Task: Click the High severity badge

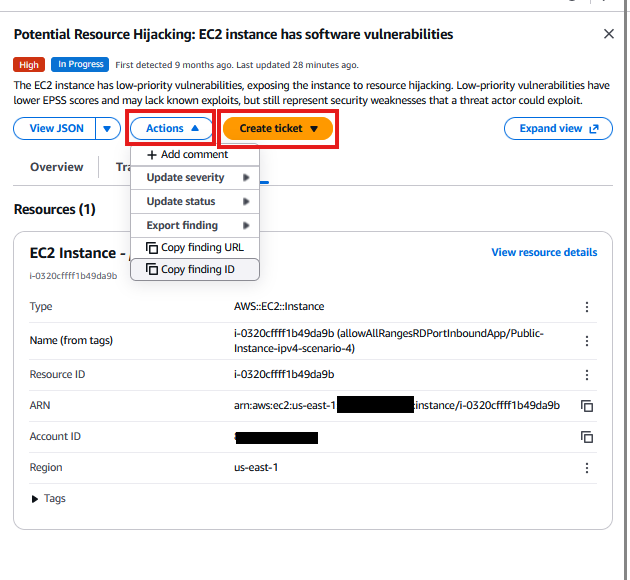Action: point(29,65)
